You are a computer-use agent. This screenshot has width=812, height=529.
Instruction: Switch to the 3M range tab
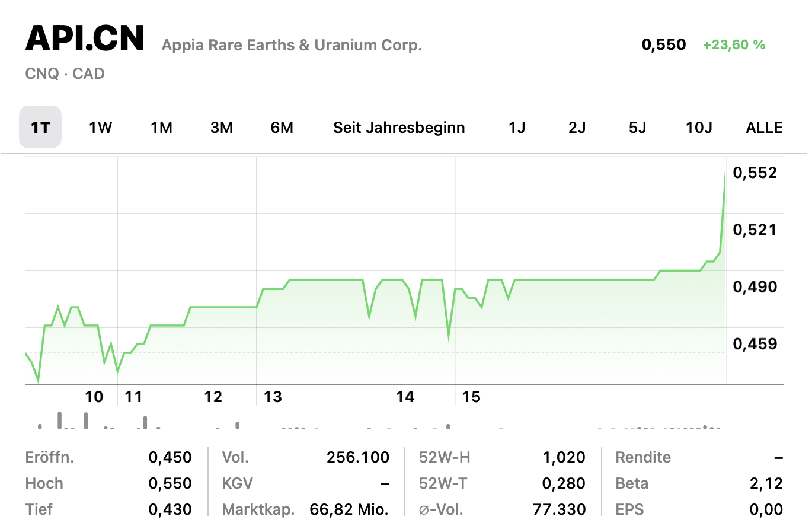click(222, 128)
